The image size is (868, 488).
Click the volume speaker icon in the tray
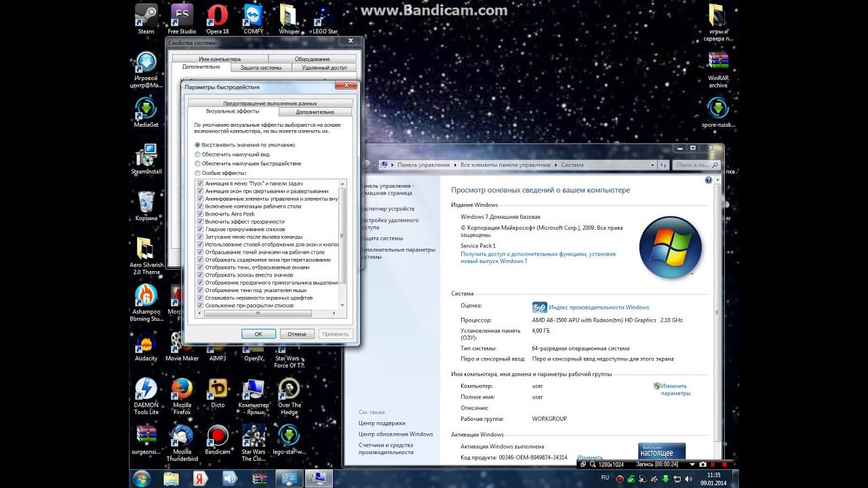[x=688, y=479]
